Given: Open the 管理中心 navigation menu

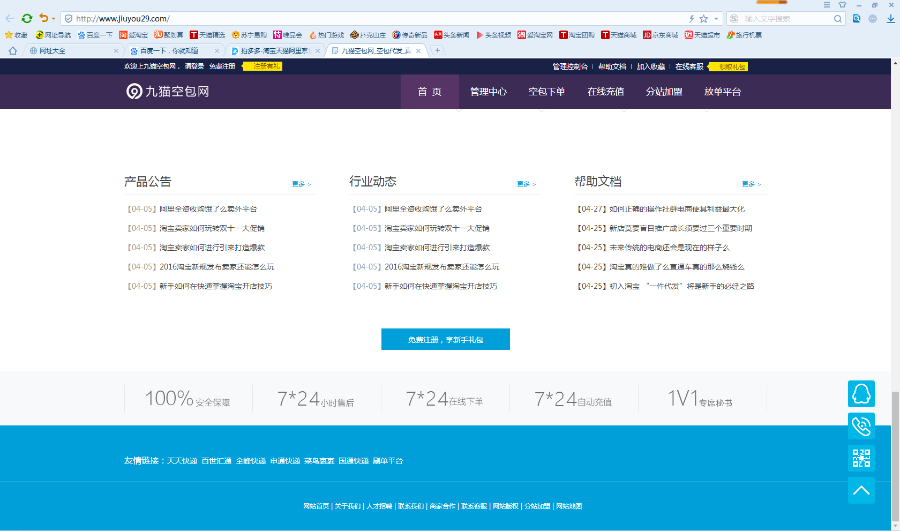Looking at the screenshot, I should [488, 91].
